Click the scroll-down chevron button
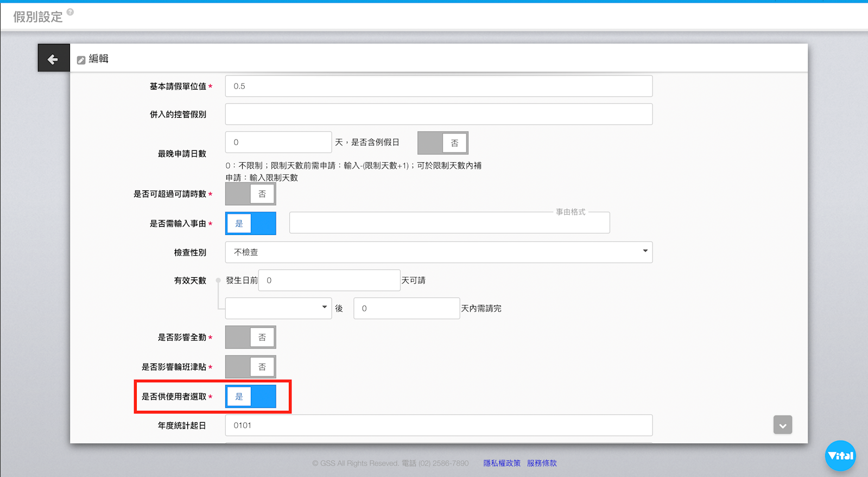Image resolution: width=868 pixels, height=477 pixels. [x=782, y=425]
